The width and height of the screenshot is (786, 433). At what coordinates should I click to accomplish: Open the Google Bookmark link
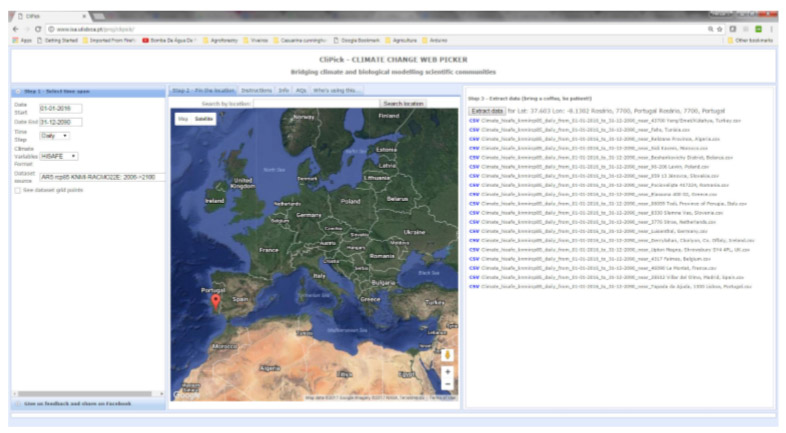(x=357, y=40)
